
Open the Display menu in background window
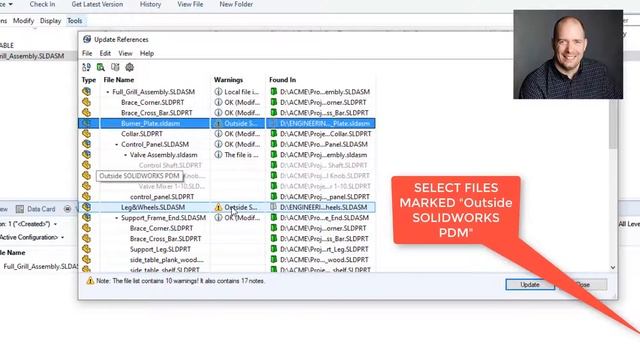pos(51,21)
